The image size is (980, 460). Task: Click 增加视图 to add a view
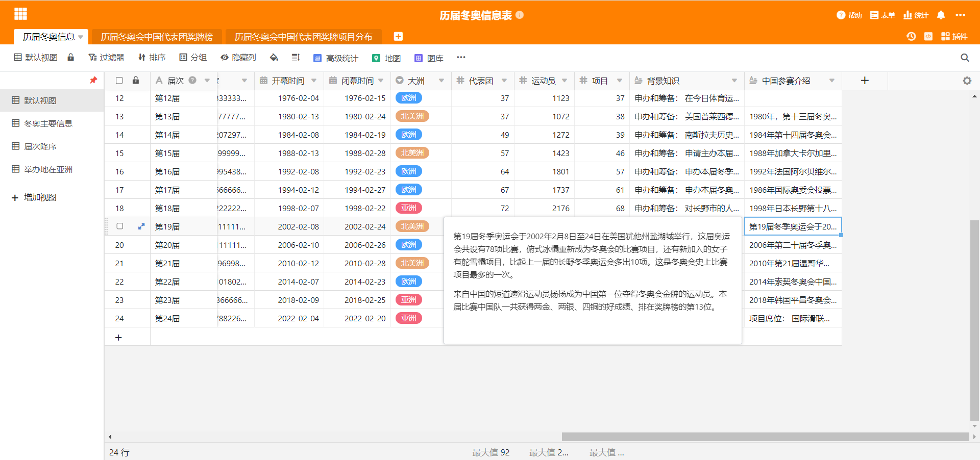tap(34, 197)
